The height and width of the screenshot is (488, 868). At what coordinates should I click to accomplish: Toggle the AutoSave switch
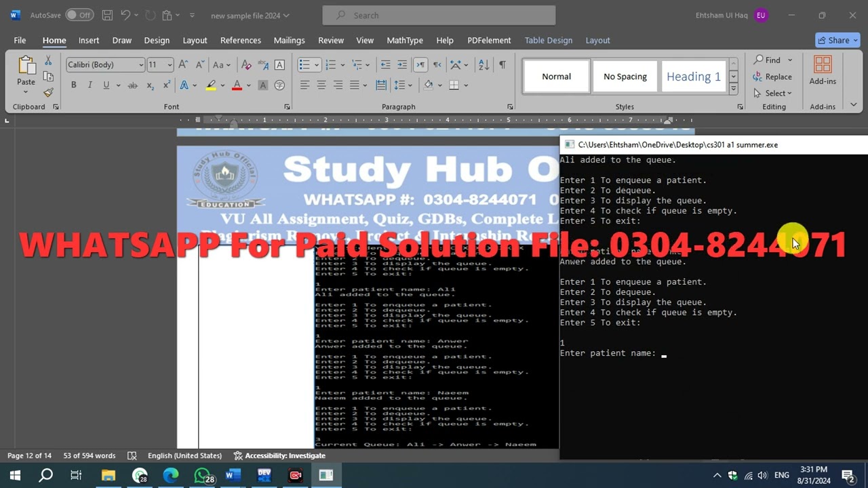(x=79, y=15)
